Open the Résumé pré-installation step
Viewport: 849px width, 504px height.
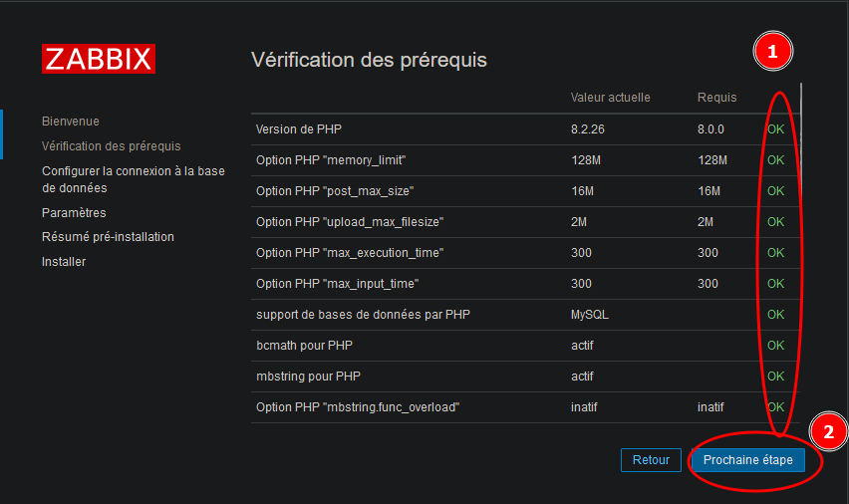tap(108, 237)
